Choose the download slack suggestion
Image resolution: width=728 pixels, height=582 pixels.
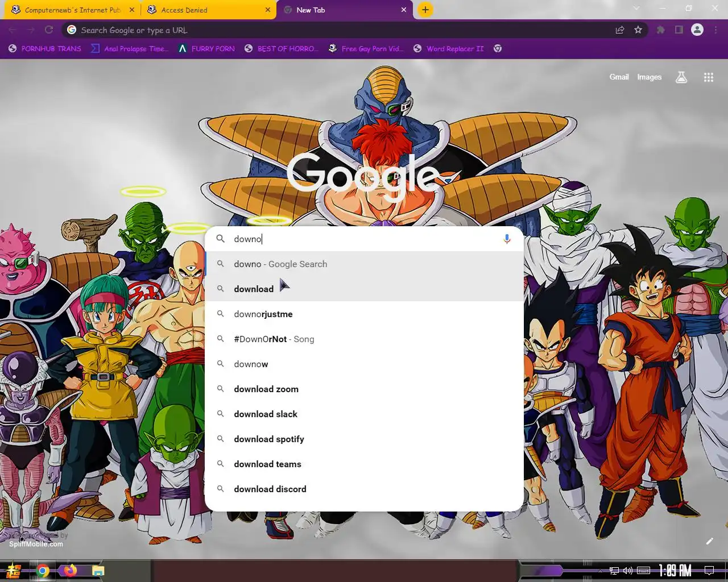coord(364,414)
